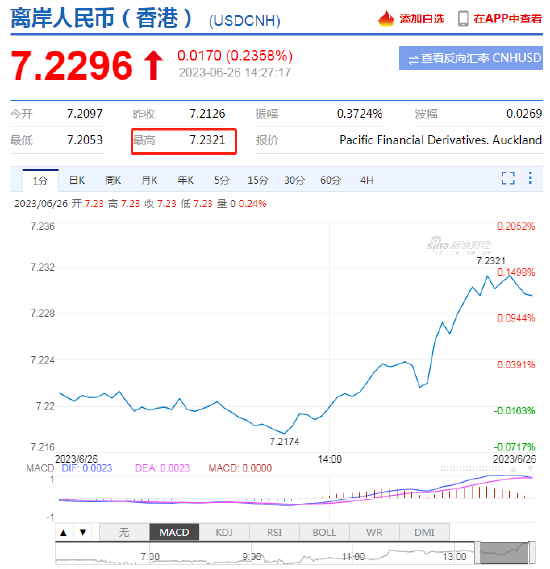Switch to 60分 chart tab
The width and height of the screenshot is (550, 569).
(x=330, y=180)
